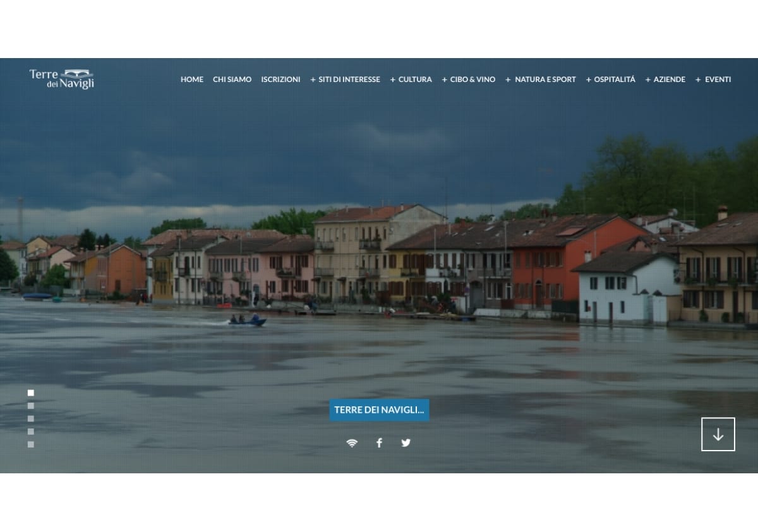The image size is (758, 532).
Task: Expand the OSPITALITÁ menu
Action: [x=610, y=80]
